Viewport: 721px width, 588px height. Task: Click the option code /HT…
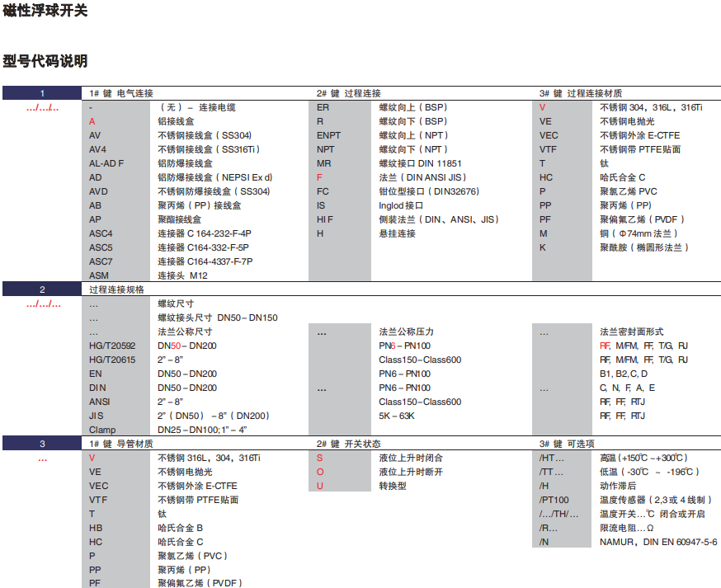551,458
